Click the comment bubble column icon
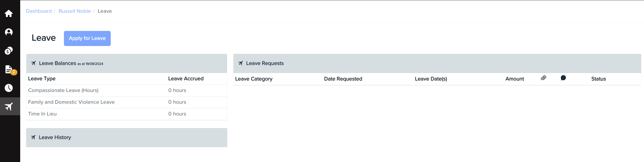 [563, 78]
